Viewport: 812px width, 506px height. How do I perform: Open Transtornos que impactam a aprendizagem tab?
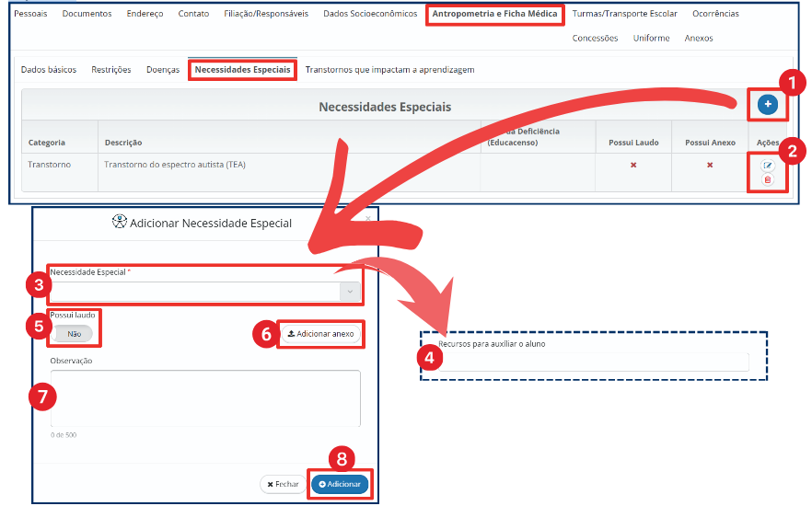389,70
